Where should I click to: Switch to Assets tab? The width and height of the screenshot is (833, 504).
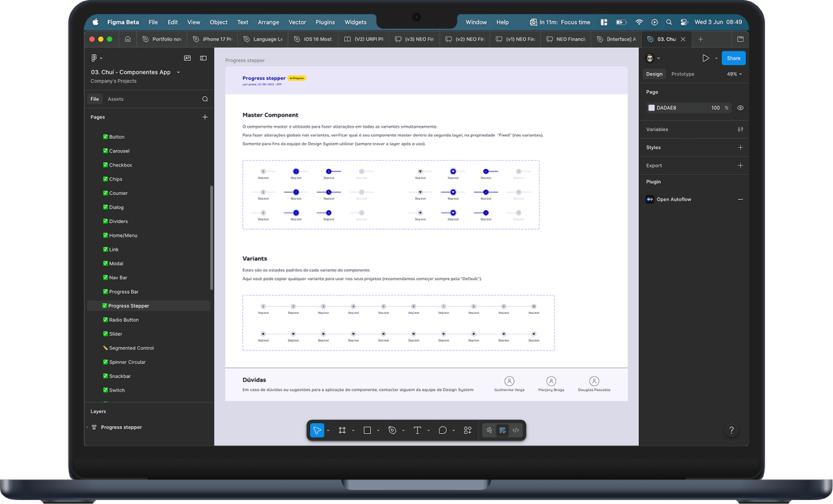[x=116, y=99]
